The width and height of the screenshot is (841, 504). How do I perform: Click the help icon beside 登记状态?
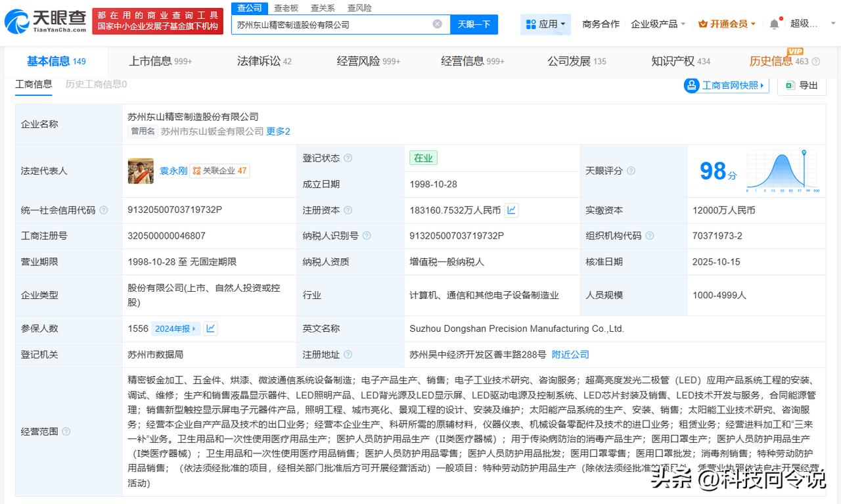pos(348,158)
